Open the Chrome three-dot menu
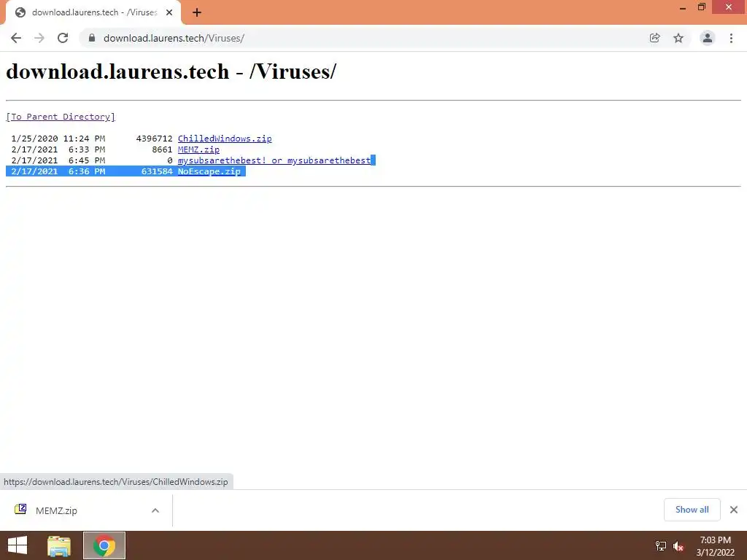 pyautogui.click(x=731, y=38)
